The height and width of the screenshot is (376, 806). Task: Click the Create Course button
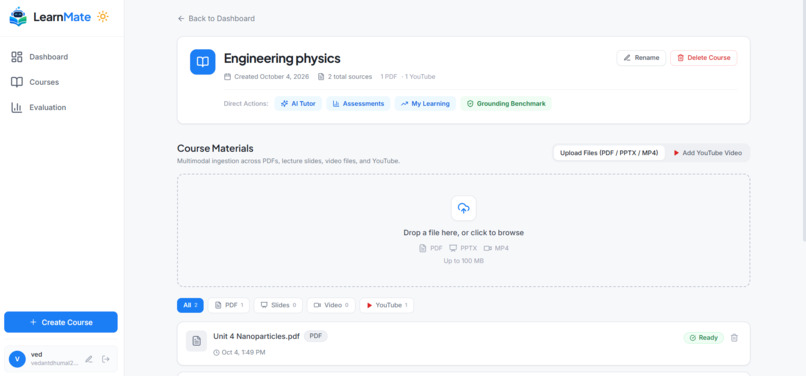point(61,322)
